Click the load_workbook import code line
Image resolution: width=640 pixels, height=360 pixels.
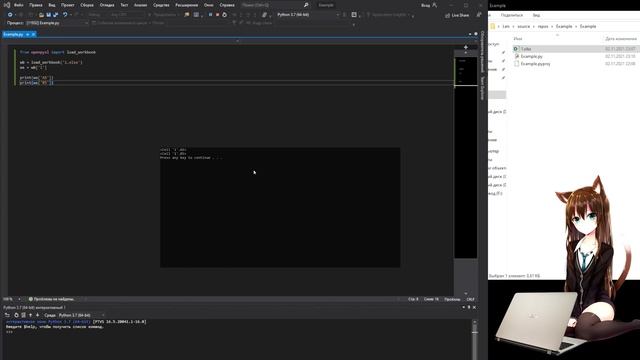pos(58,52)
